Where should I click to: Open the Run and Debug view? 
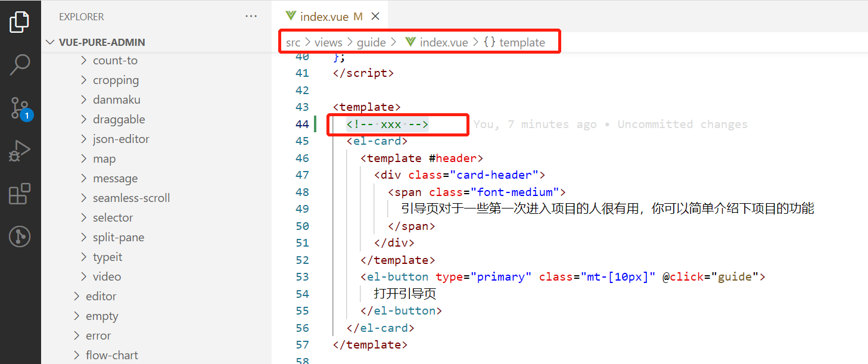click(20, 151)
